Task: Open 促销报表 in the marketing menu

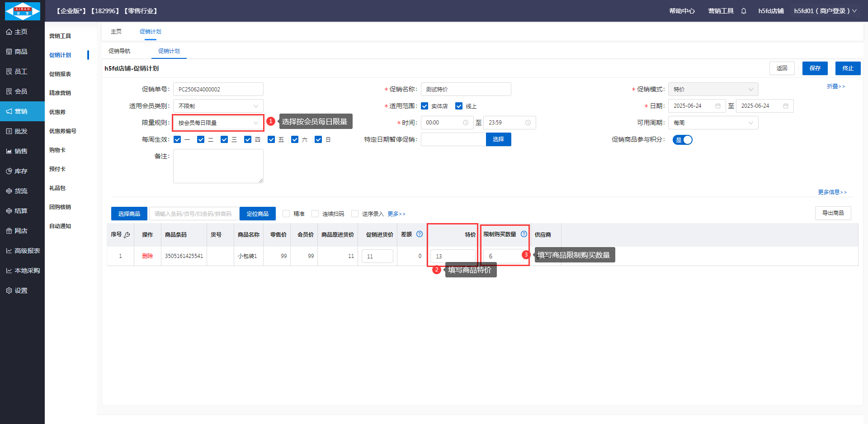Action: coord(60,74)
